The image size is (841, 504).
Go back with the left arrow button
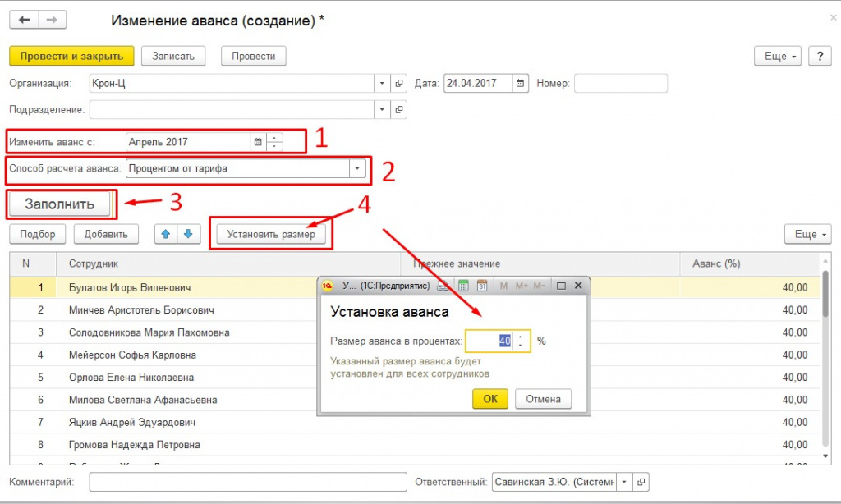click(x=24, y=20)
